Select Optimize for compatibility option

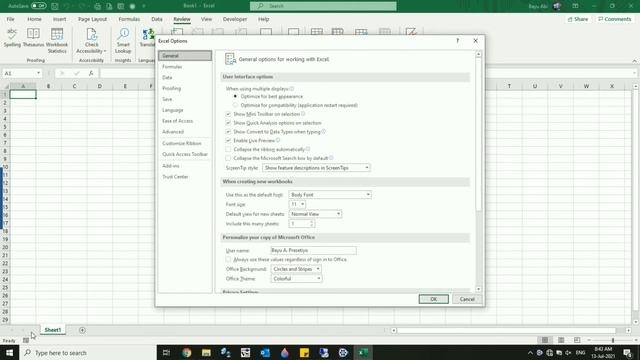[x=236, y=105]
